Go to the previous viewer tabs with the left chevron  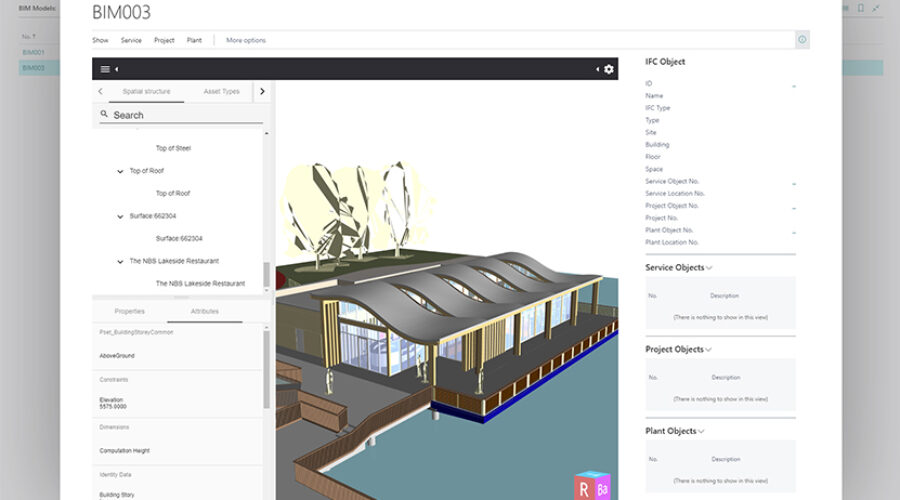click(100, 91)
